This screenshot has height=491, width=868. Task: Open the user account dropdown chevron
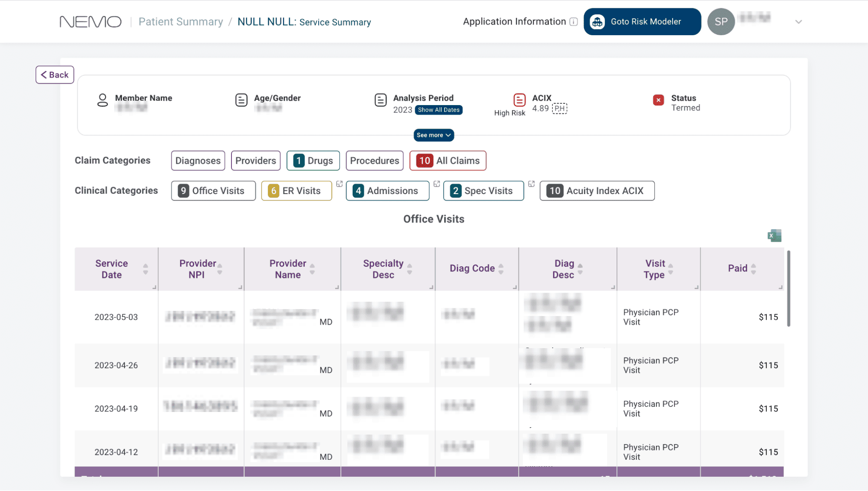point(798,22)
